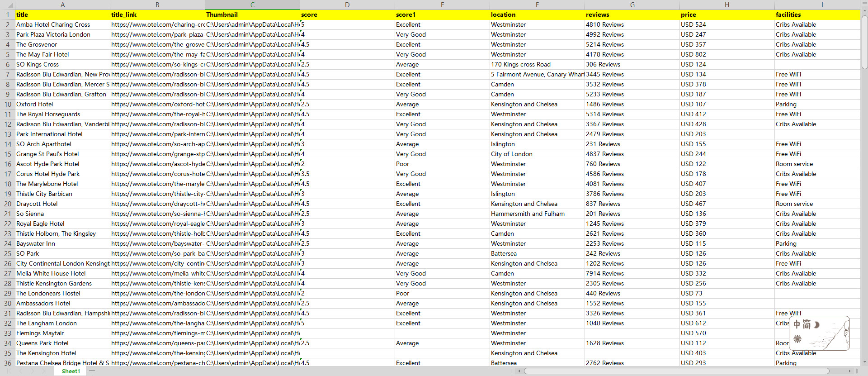
Task: Toggle the 简 simplified/traditional character mode
Action: pyautogui.click(x=807, y=324)
